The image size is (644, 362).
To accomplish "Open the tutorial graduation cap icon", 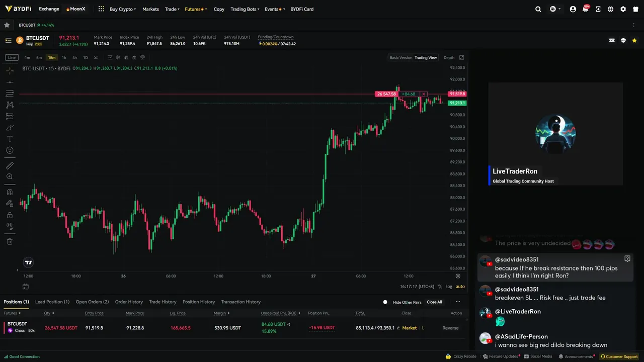I will click(623, 40).
